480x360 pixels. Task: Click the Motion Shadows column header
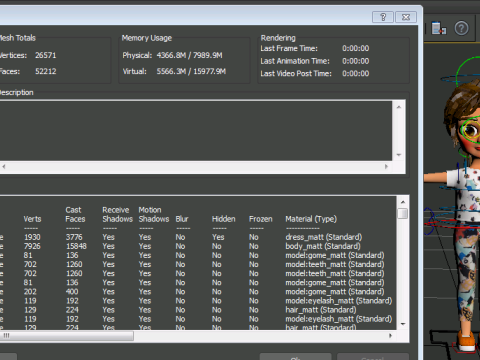(x=154, y=214)
